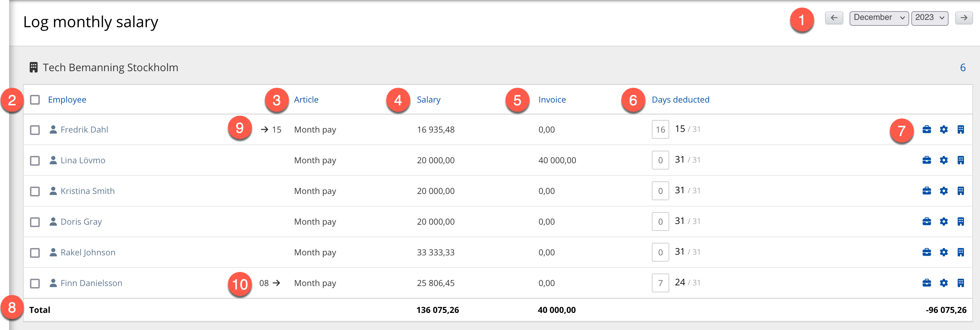Open the December month dropdown

[879, 18]
